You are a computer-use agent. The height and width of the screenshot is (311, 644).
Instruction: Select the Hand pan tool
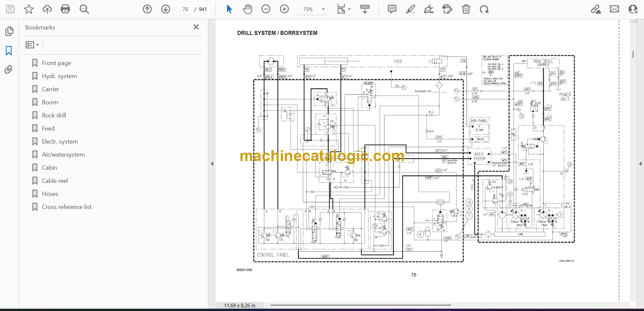pyautogui.click(x=248, y=9)
